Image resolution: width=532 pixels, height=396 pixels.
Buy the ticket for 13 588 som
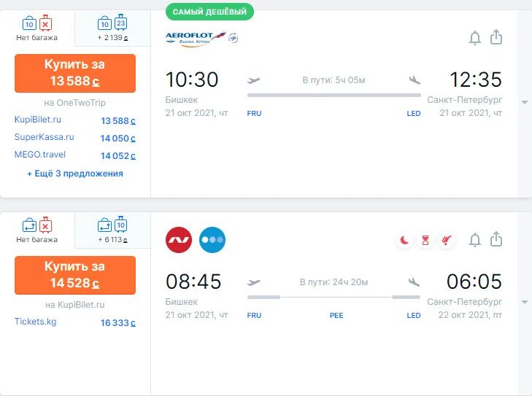coord(75,73)
